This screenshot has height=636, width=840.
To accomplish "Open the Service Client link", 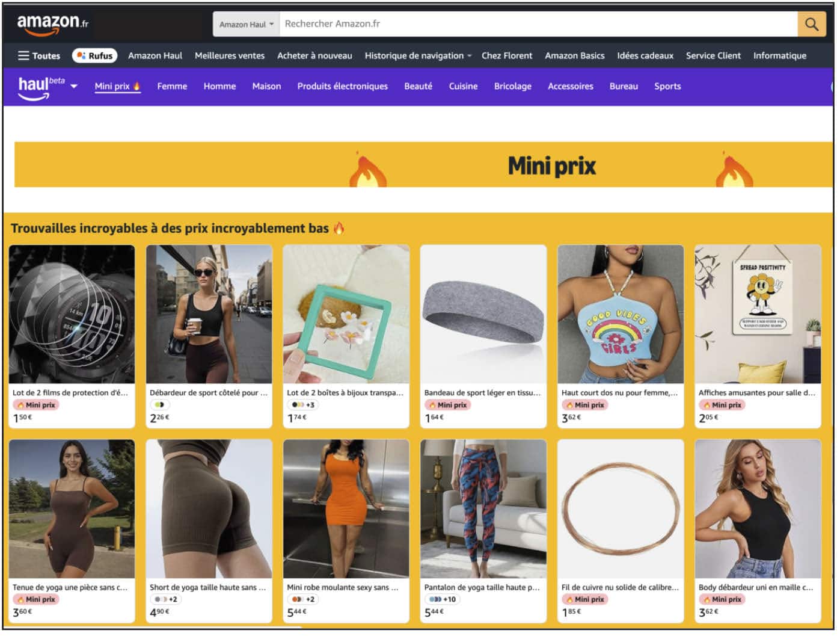I will tap(714, 56).
